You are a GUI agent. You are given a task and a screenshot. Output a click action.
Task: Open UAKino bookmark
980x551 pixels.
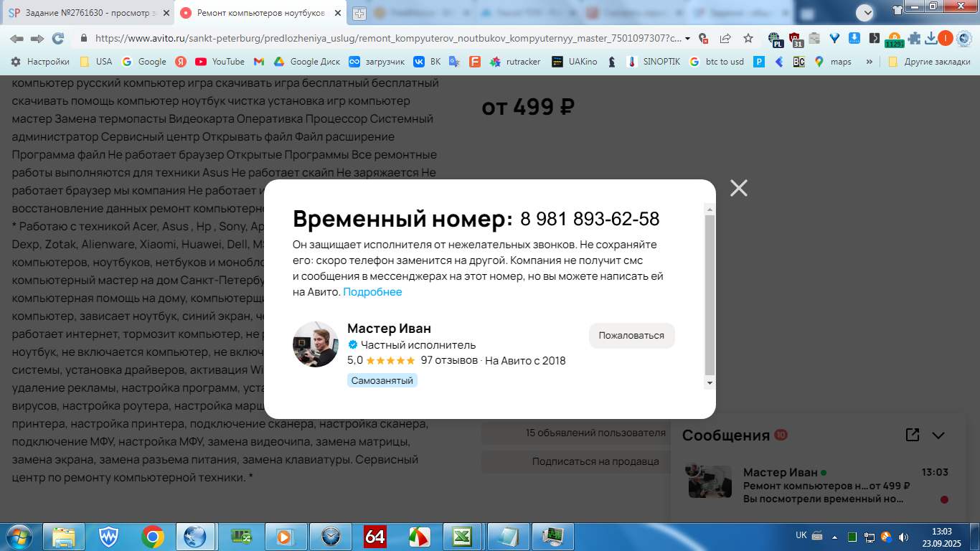(x=575, y=62)
